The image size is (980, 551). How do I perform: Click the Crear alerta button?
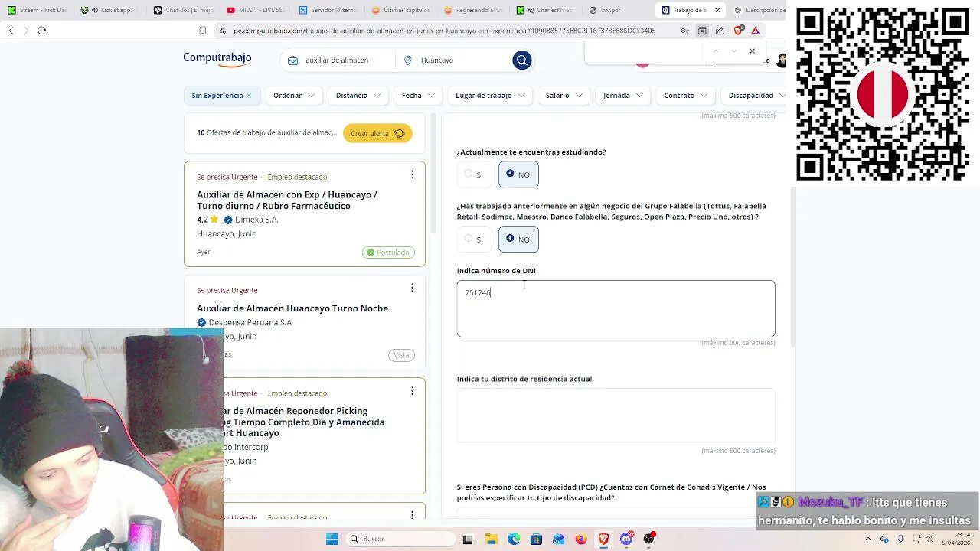point(377,133)
